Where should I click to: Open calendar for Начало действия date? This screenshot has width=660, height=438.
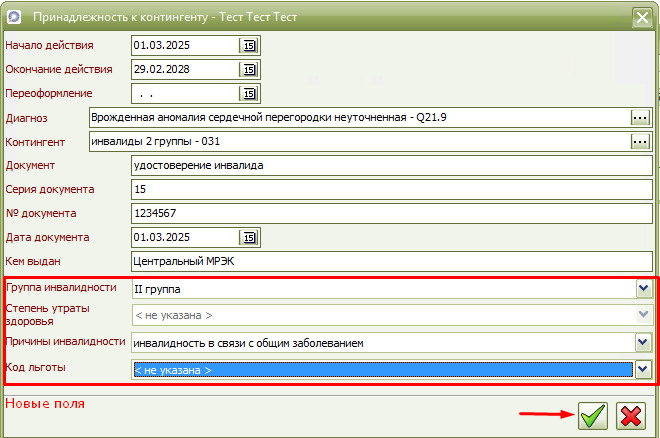point(249,46)
